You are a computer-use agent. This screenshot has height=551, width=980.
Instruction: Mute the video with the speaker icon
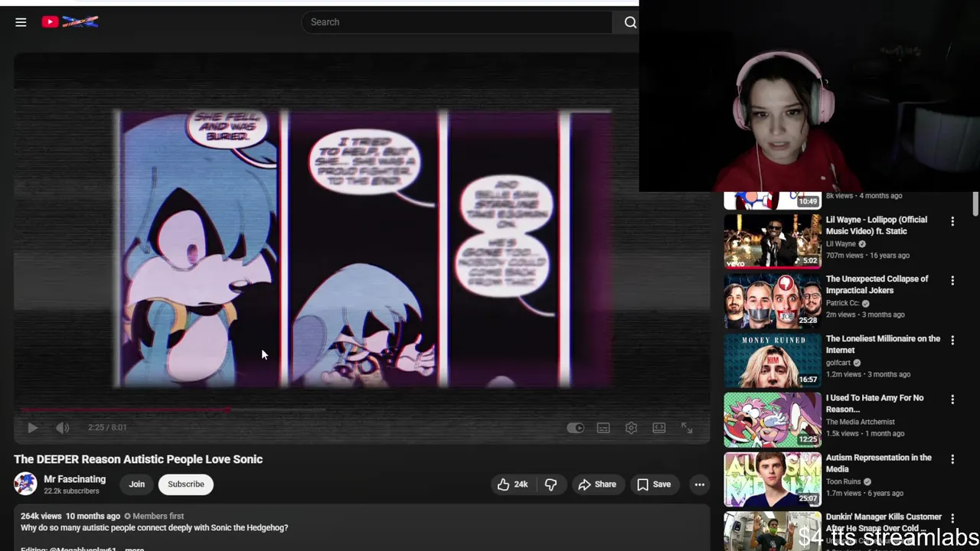[62, 428]
